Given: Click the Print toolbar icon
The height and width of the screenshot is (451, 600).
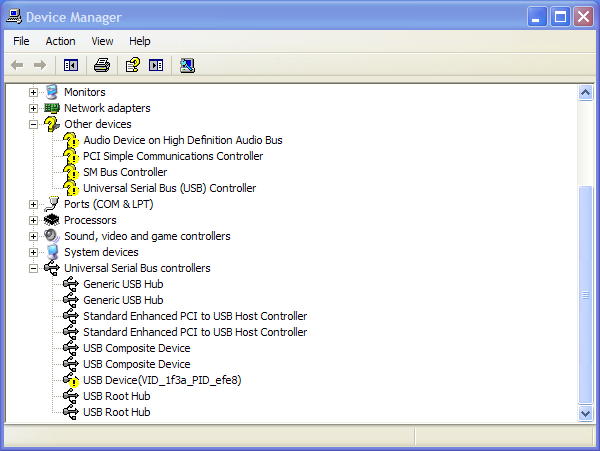Looking at the screenshot, I should pyautogui.click(x=102, y=65).
